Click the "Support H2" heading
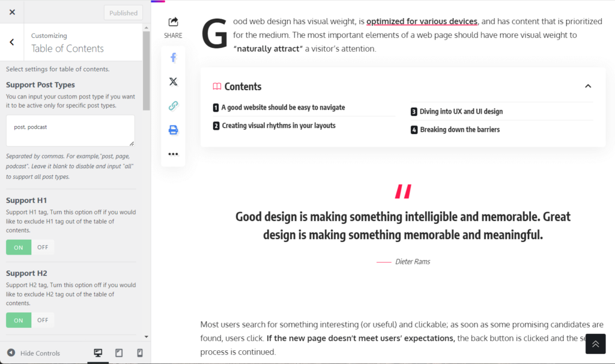The image size is (615, 364). (x=26, y=273)
